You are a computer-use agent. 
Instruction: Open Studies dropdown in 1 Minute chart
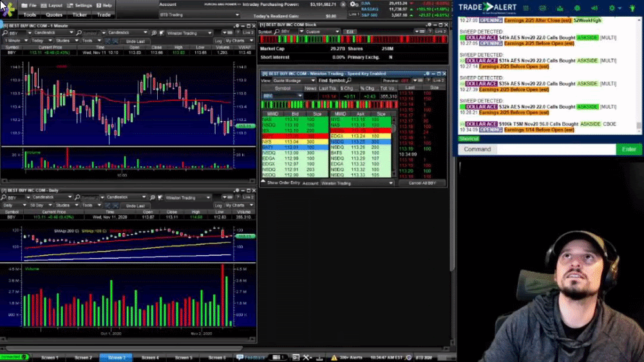click(x=66, y=41)
